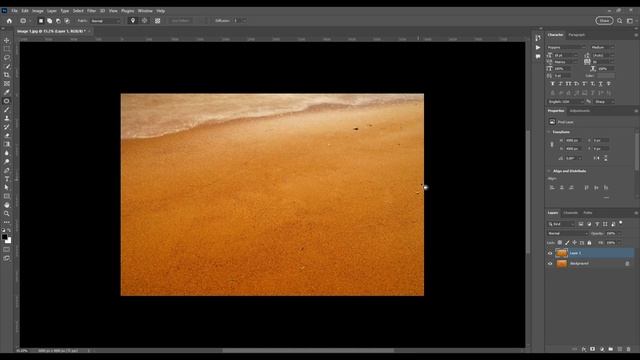Open the Filter menu
Image resolution: width=640 pixels, height=360 pixels.
click(x=91, y=11)
